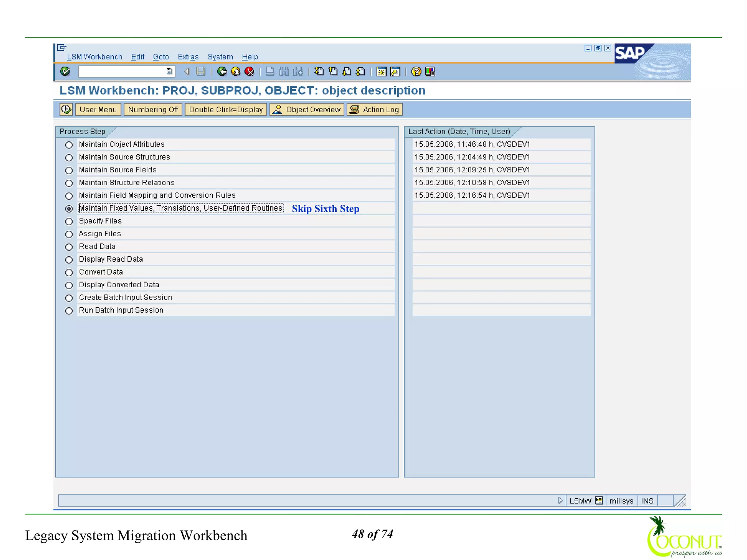
Task: Select Maintain Fixed Values, Translations radio button
Action: click(69, 209)
